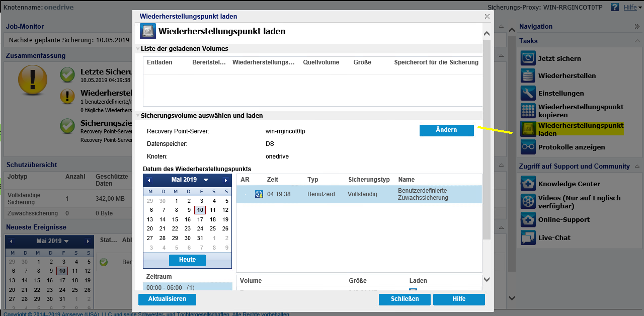
Task: Open Videos (Nur auf Englisch verfügbar)
Action: [579, 202]
